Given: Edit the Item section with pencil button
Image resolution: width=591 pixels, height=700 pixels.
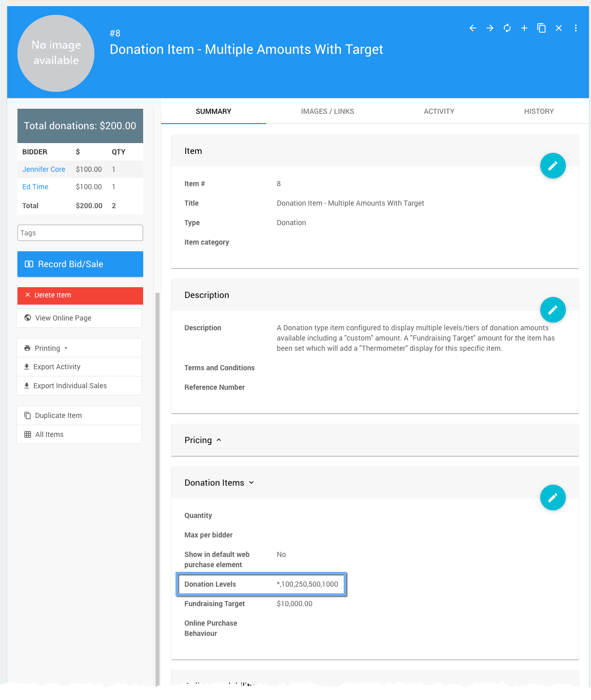Looking at the screenshot, I should click(x=553, y=166).
